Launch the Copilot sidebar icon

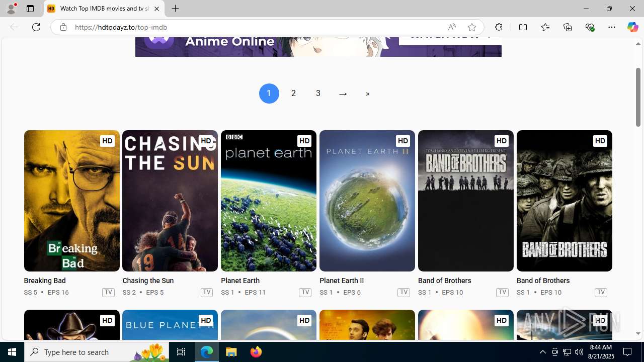632,27
